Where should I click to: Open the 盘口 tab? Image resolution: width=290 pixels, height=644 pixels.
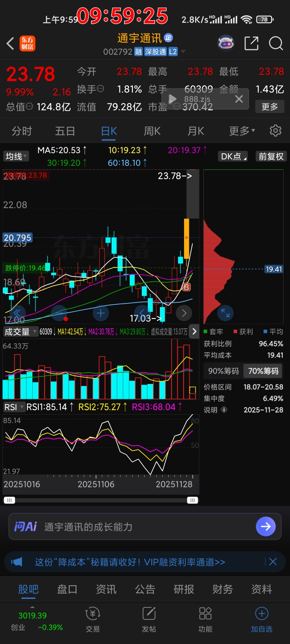(x=67, y=589)
